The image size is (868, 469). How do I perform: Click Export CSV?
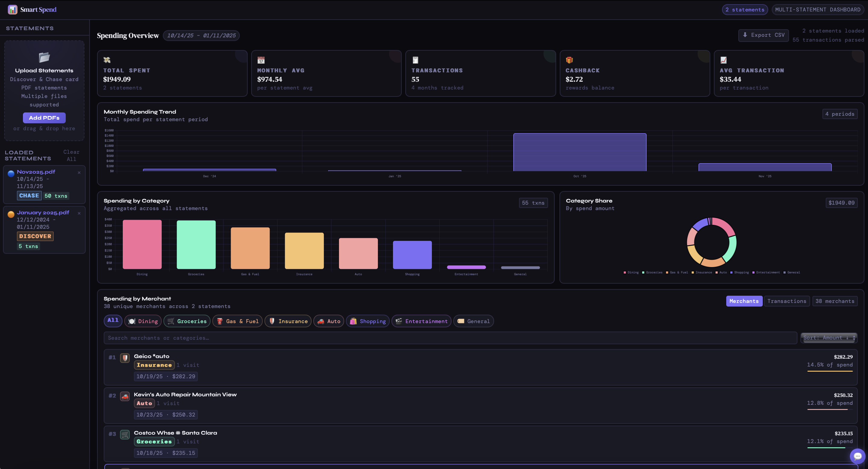pyautogui.click(x=764, y=35)
